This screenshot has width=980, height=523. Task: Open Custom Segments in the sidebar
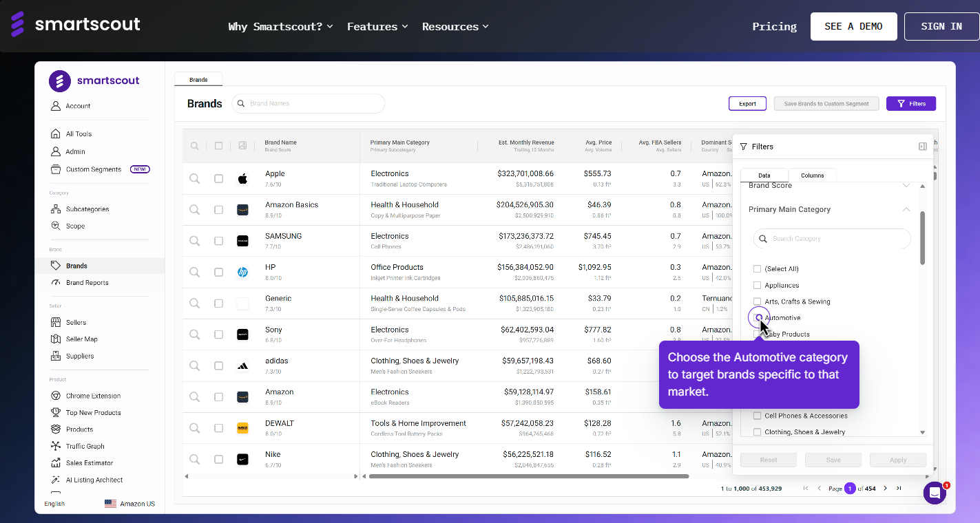93,169
